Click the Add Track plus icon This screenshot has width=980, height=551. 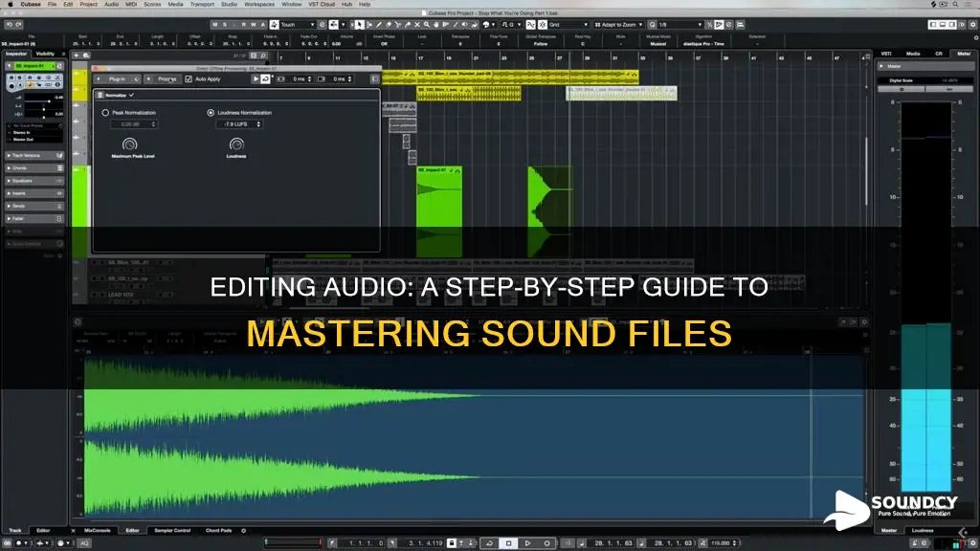click(x=77, y=55)
